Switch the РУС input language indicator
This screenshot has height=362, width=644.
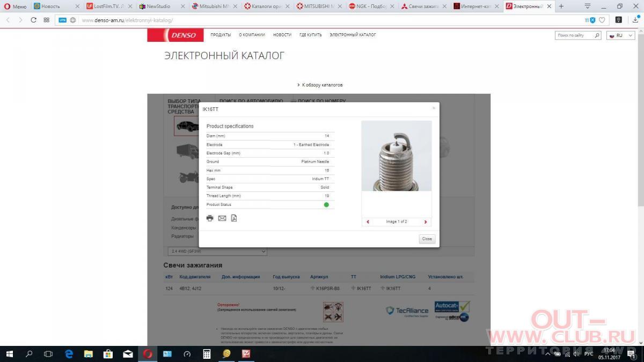pos(589,354)
